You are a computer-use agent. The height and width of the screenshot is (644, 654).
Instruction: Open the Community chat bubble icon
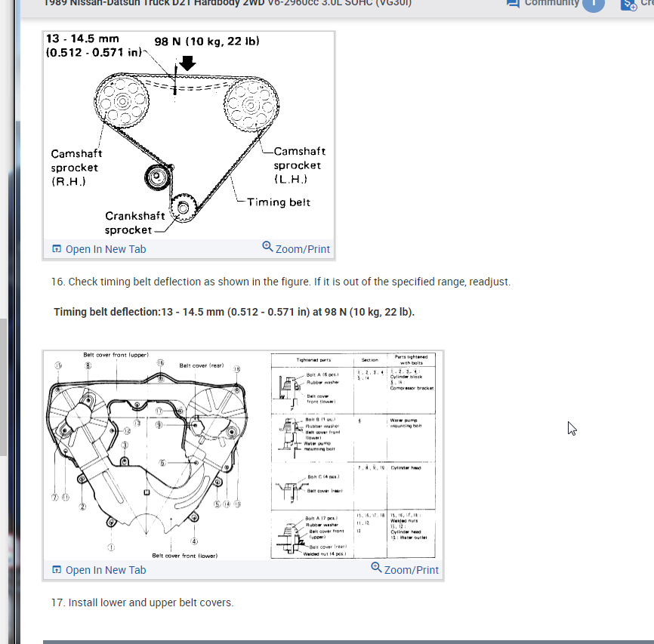[513, 4]
